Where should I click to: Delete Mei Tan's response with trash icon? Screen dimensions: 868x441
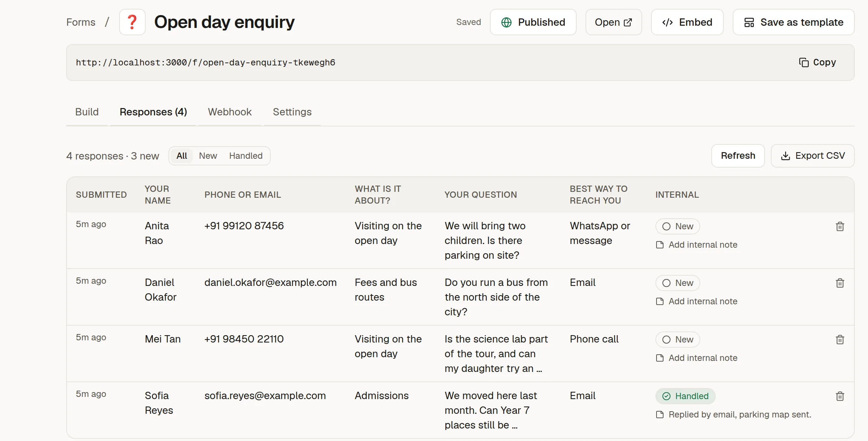click(840, 340)
